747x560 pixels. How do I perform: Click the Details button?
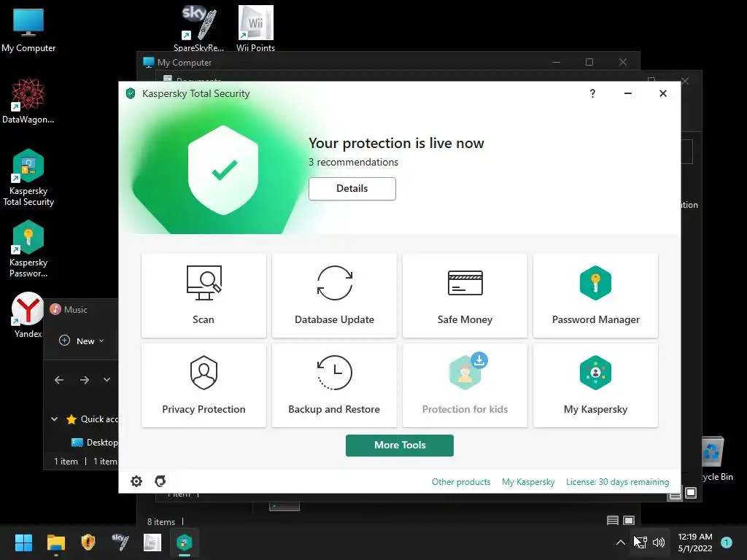352,189
